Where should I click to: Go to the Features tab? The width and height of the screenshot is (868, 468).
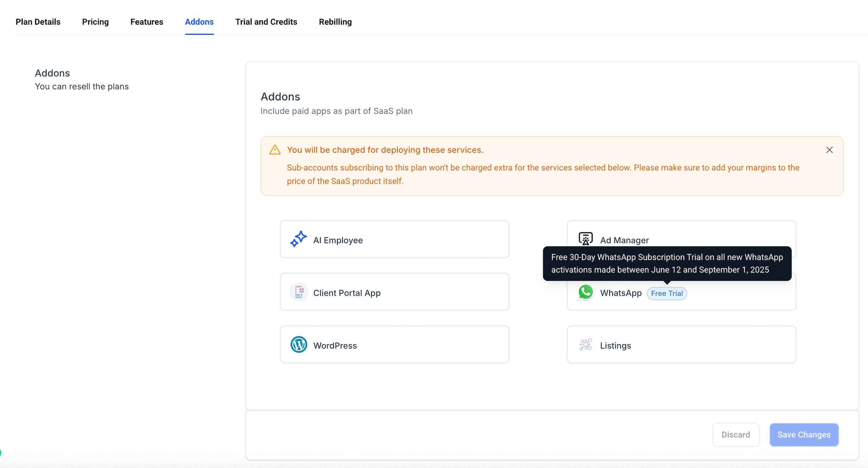coord(147,22)
